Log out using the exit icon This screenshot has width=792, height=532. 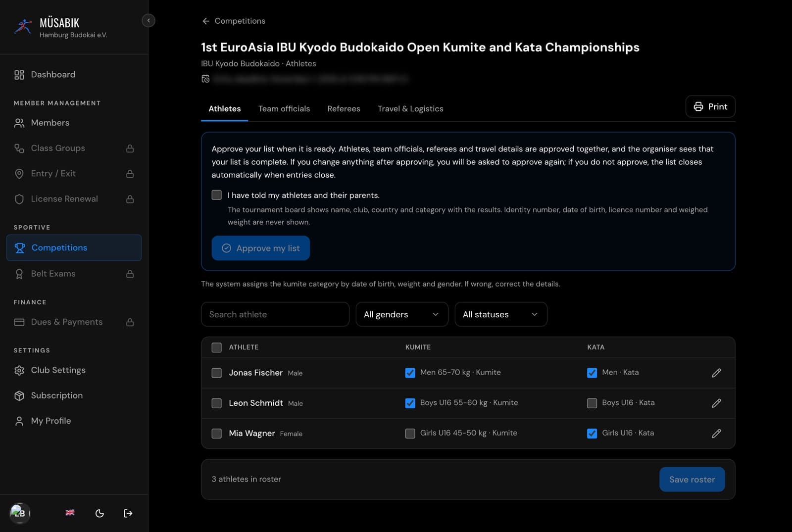click(128, 513)
